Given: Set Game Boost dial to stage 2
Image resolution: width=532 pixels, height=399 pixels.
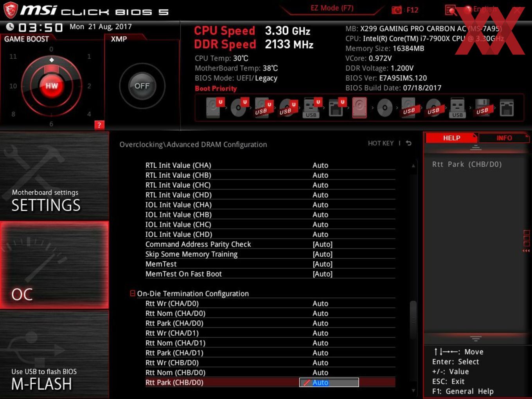Looking at the screenshot, I should point(89,86).
